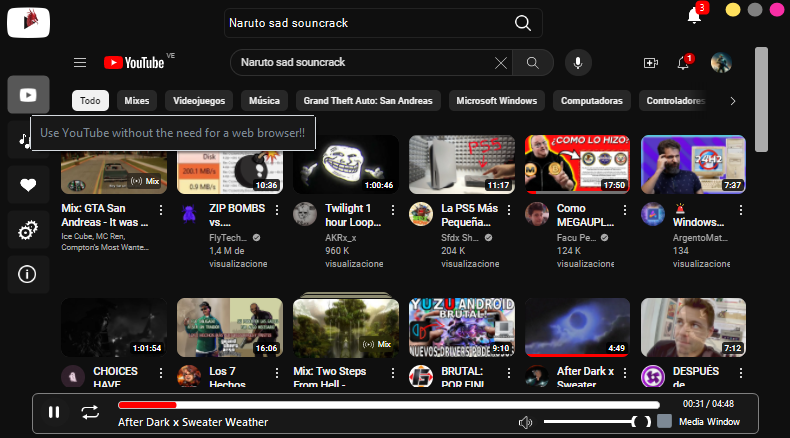Open the After Dark x Sweater 4:49 thumbnail
The height and width of the screenshot is (438, 790).
point(577,328)
